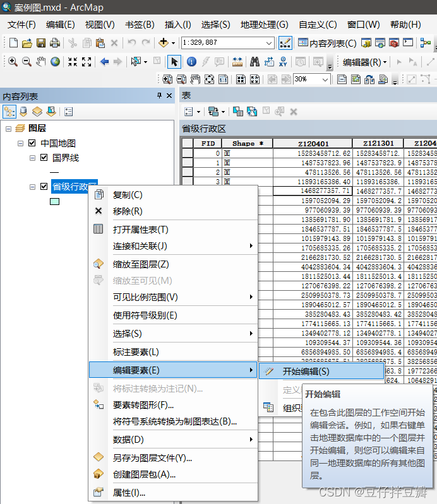Click the 国界线 line symbol swatch

click(x=54, y=172)
